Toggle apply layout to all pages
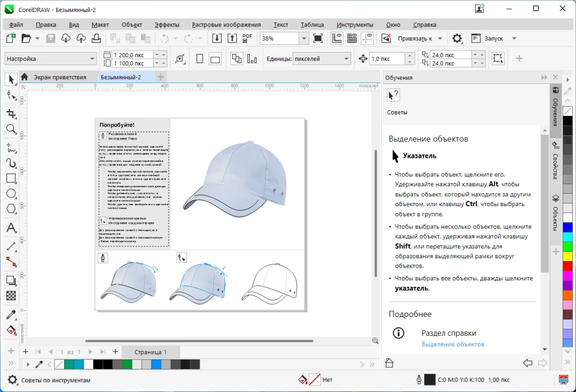This screenshot has height=392, width=576. pyautogui.click(x=237, y=59)
